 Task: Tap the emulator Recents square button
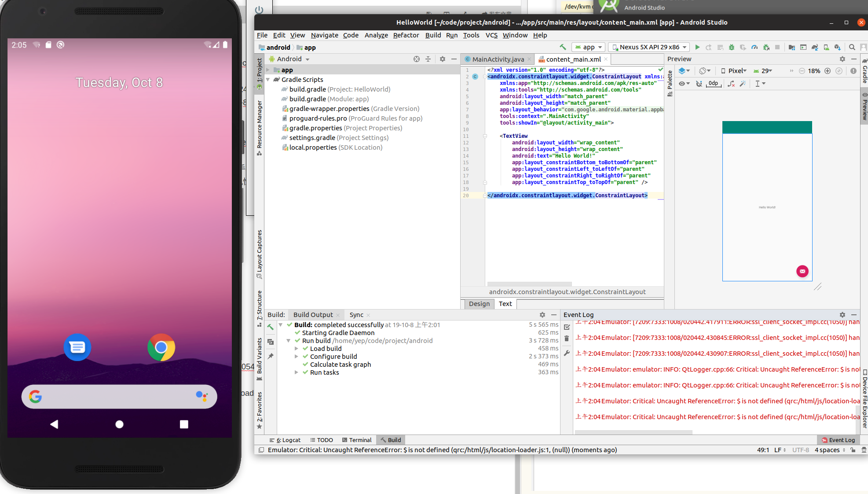(x=184, y=424)
